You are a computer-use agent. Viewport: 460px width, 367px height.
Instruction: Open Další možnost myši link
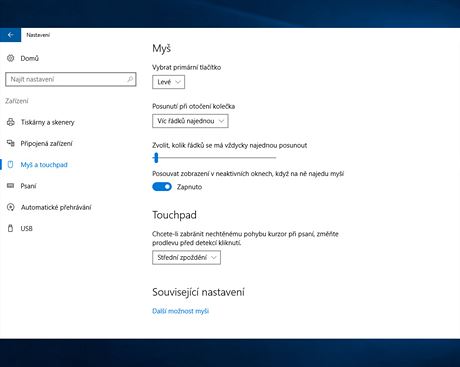[180, 311]
